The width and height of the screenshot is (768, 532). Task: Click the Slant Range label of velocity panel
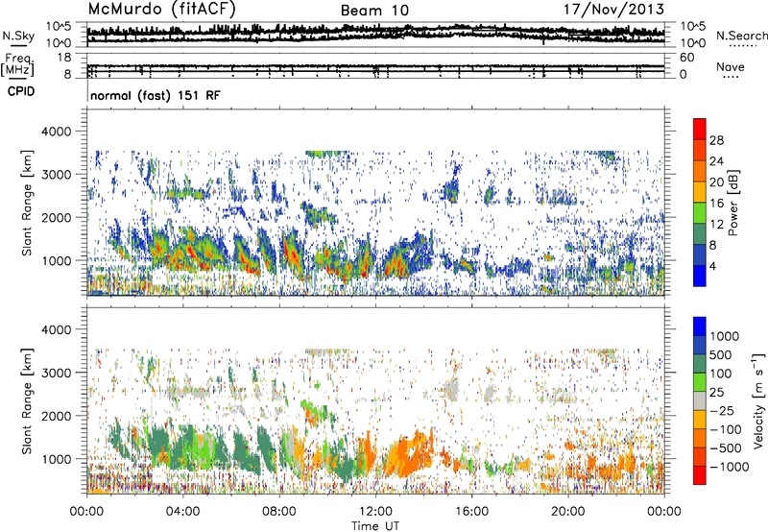pyautogui.click(x=27, y=400)
